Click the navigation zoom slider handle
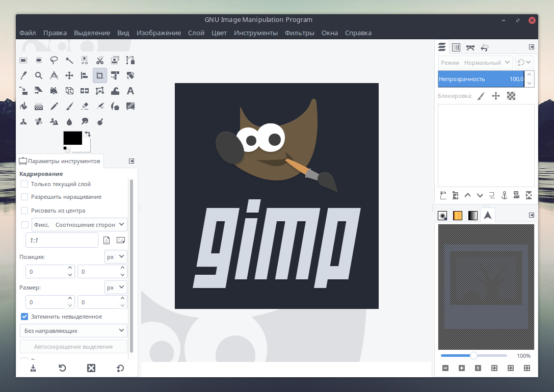Viewport: 554px width, 392px height. point(474,356)
